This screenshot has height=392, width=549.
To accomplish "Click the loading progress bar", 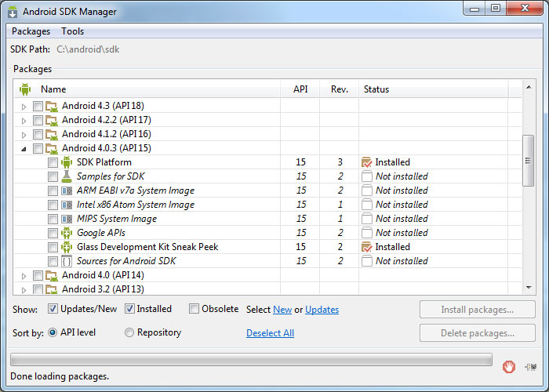I will (x=251, y=359).
